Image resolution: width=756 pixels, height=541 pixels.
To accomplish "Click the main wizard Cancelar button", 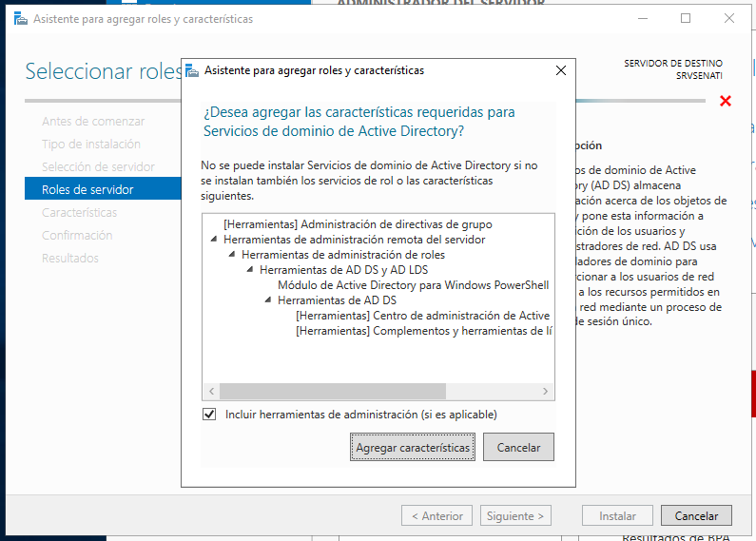I will click(x=696, y=515).
